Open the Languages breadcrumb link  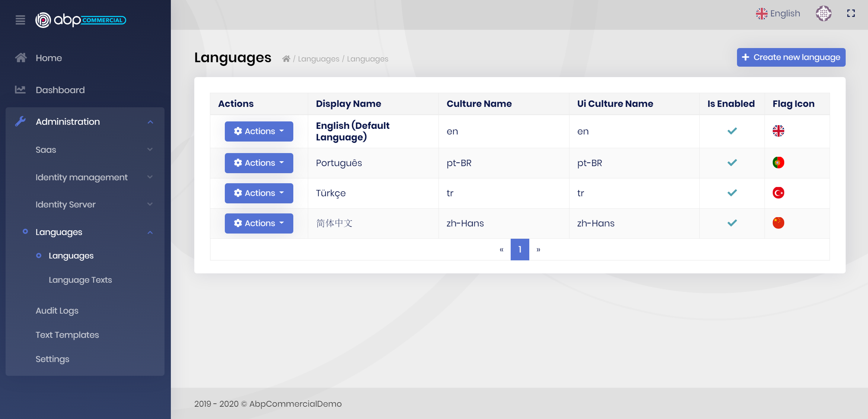[318, 58]
